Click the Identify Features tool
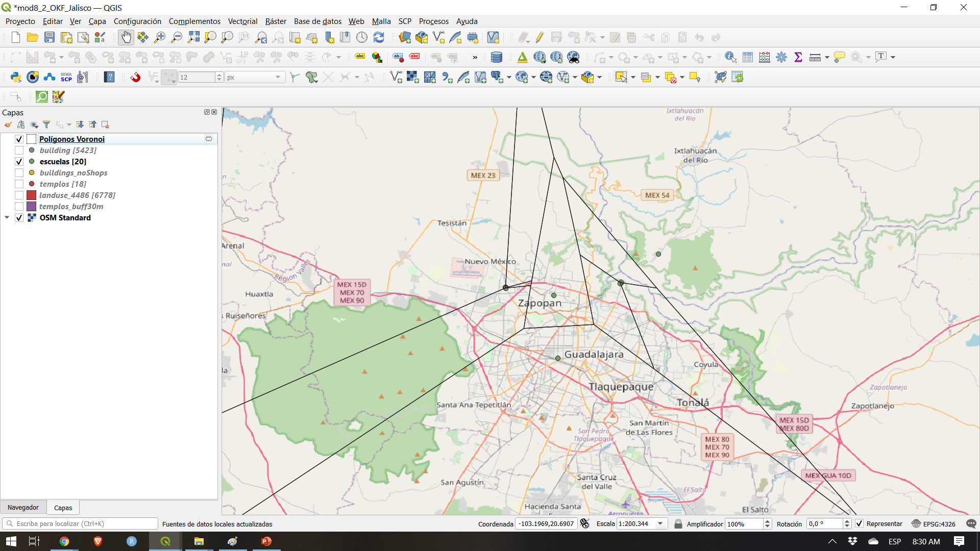Viewport: 980px width, 551px height. (x=730, y=57)
